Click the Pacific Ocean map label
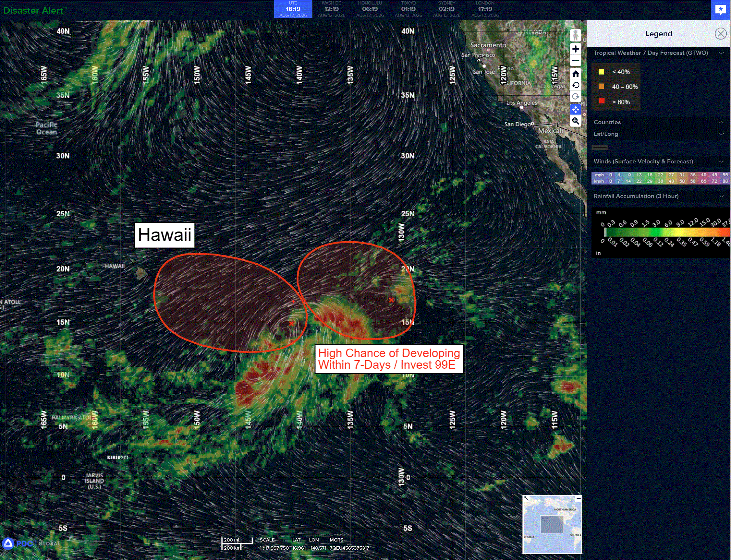 tap(47, 128)
